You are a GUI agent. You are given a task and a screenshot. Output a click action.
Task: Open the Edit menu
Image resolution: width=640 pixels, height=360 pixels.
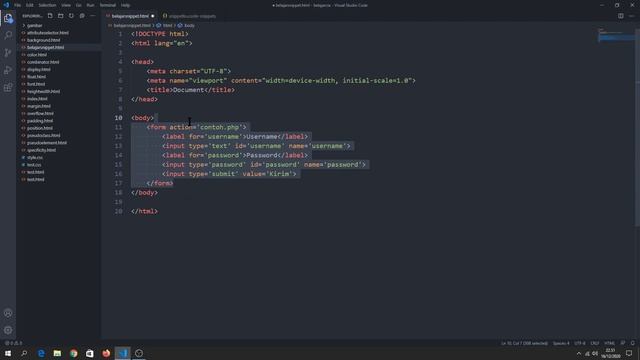[x=30, y=5]
